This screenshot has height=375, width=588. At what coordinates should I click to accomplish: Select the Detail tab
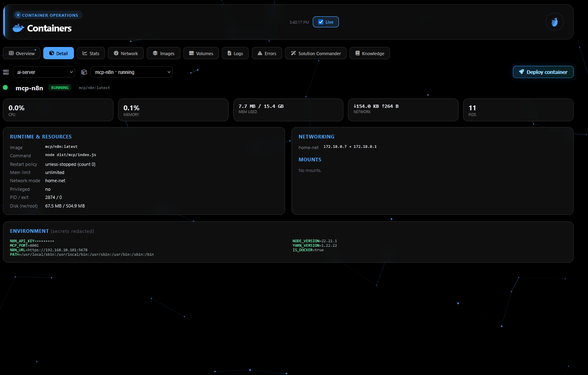coord(59,54)
